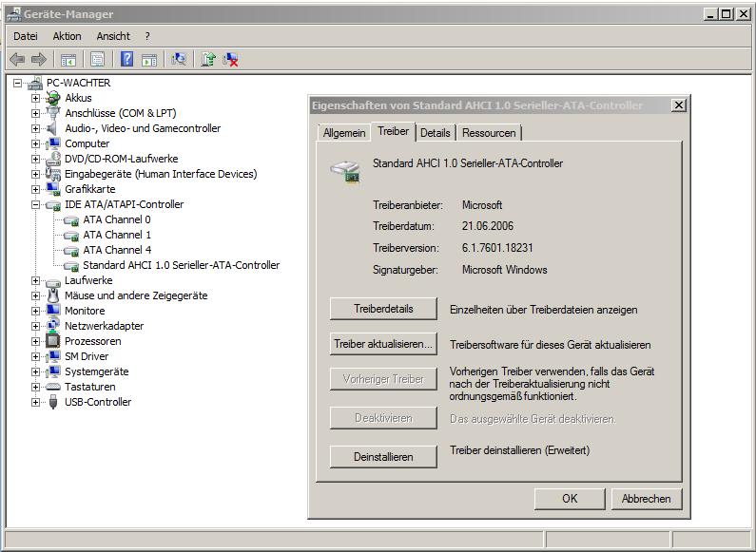
Task: Open the Aktion menu
Action: pos(67,36)
